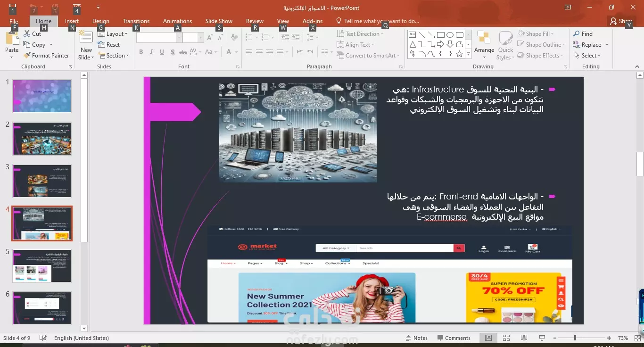Click the Paste clipboard icon

tap(12, 40)
